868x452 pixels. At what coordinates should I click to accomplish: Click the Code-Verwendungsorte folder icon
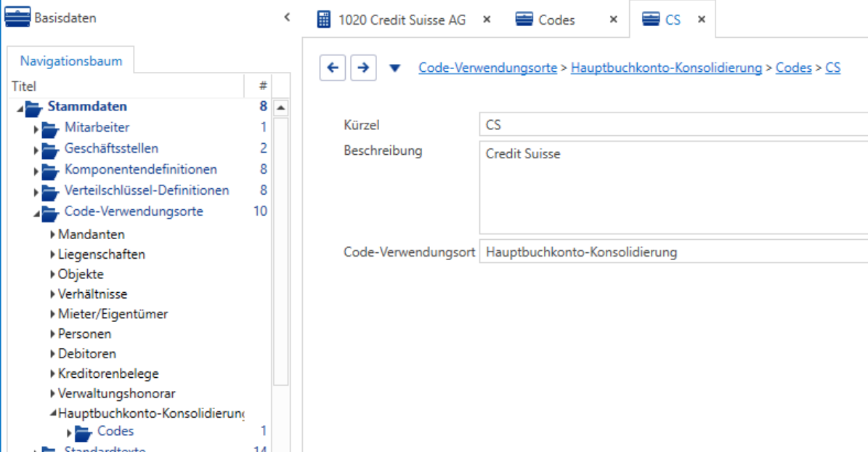50,213
